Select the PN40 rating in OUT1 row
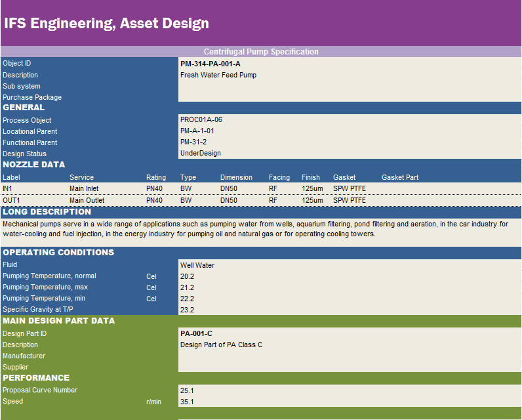 coord(154,200)
